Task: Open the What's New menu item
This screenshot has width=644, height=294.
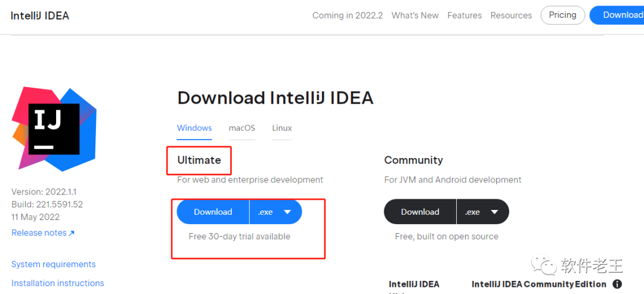Action: (x=415, y=15)
